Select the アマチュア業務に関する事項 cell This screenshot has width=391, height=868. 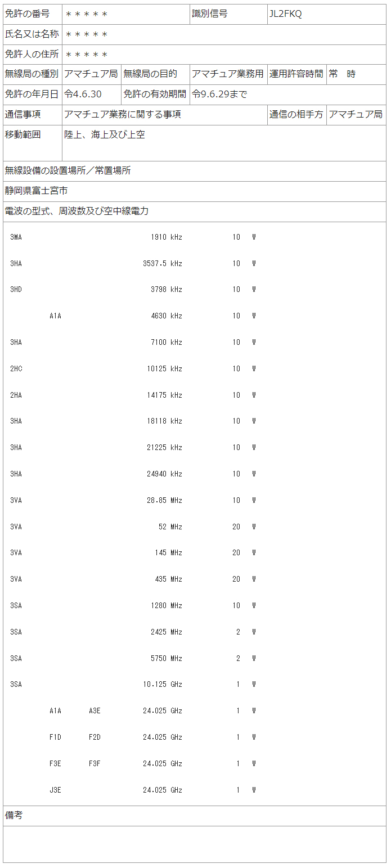(123, 114)
